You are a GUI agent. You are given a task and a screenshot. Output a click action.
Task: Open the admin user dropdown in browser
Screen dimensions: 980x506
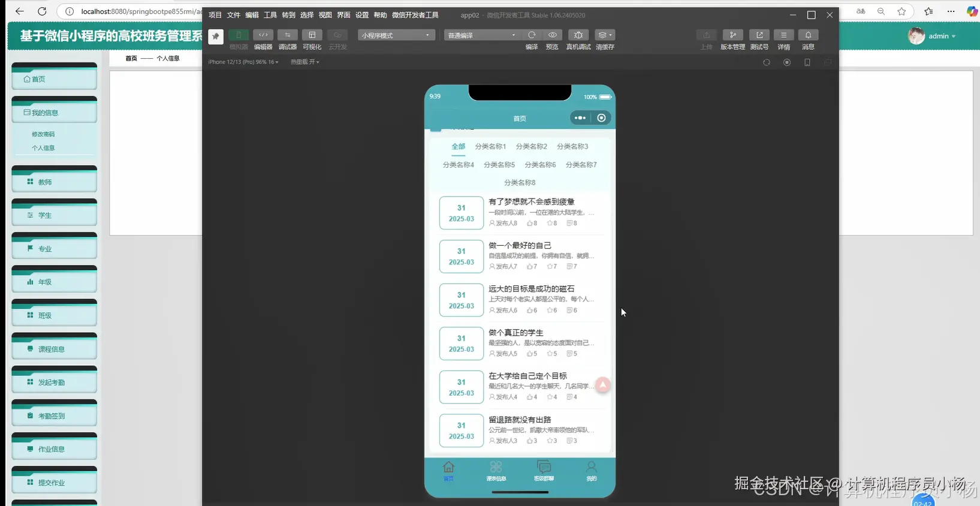933,36
